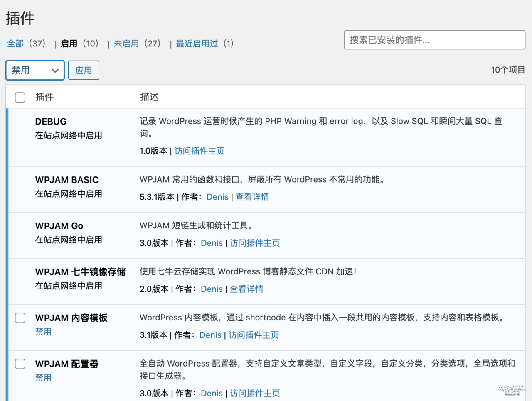Click 禁用 under WPJAM 内容模板
This screenshot has height=401, width=532.
(x=43, y=332)
